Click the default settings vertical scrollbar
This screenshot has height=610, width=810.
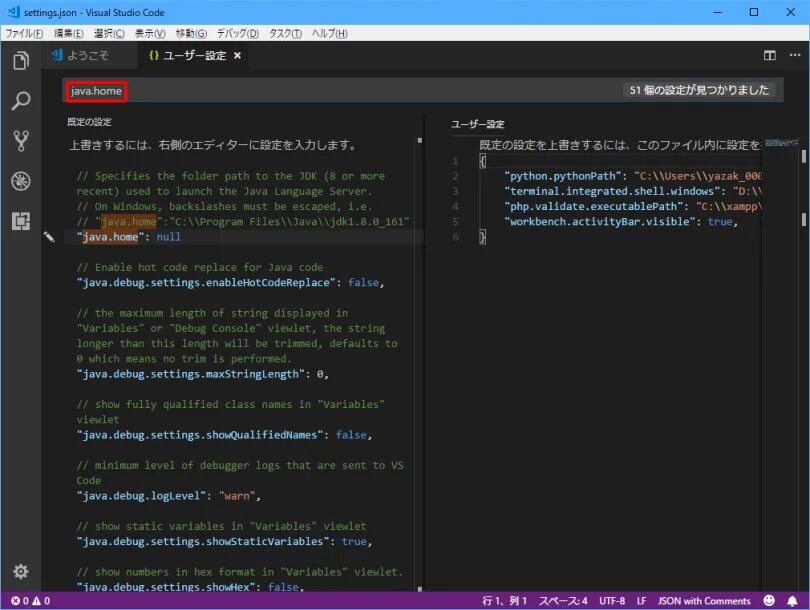click(419, 364)
